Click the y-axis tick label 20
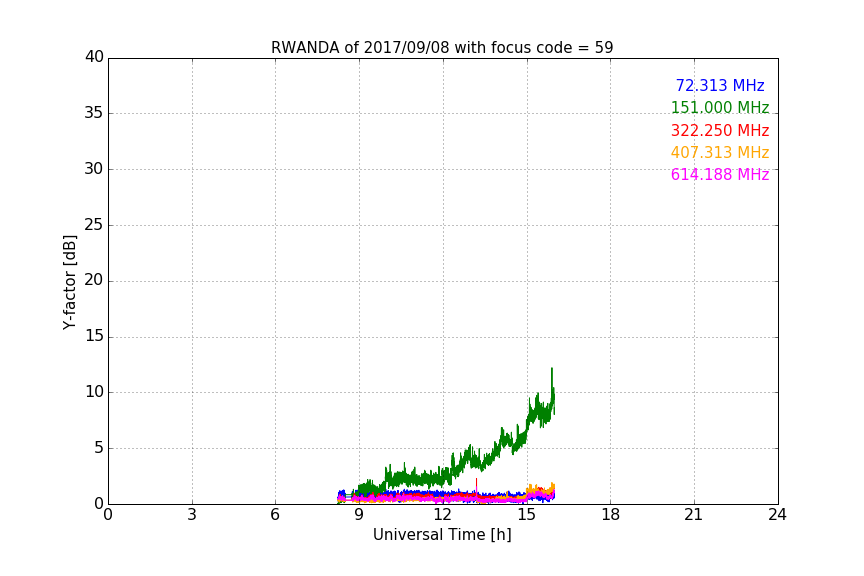This screenshot has width=864, height=576. [94, 281]
